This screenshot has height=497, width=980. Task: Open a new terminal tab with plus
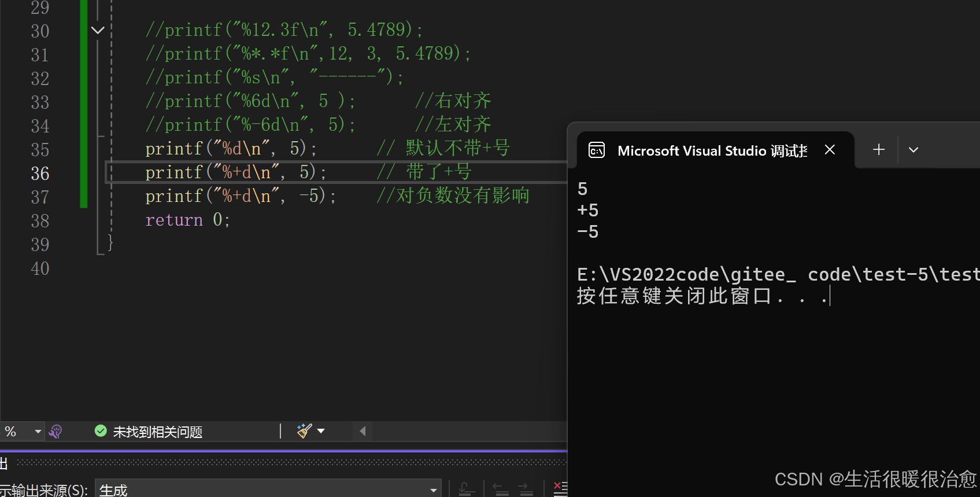[879, 149]
